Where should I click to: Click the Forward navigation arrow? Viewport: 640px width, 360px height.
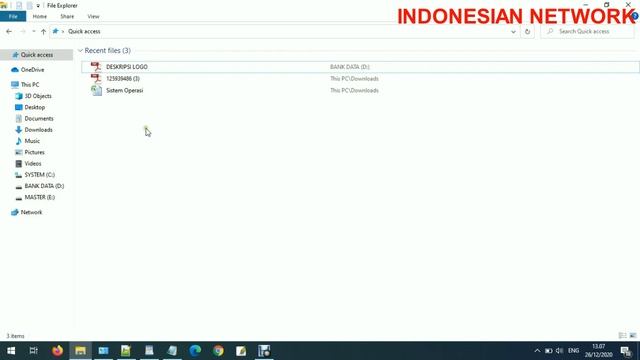coord(23,31)
